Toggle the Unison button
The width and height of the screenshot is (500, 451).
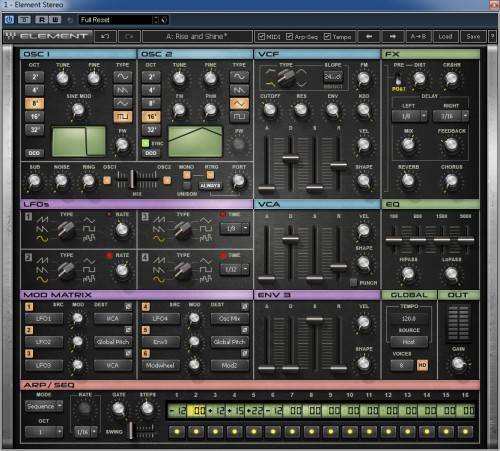click(187, 185)
